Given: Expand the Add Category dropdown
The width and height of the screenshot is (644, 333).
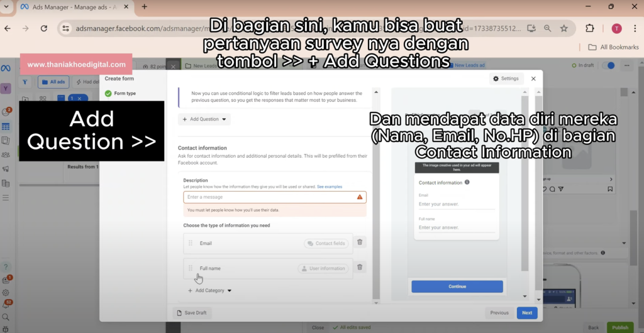Looking at the screenshot, I should (x=210, y=291).
